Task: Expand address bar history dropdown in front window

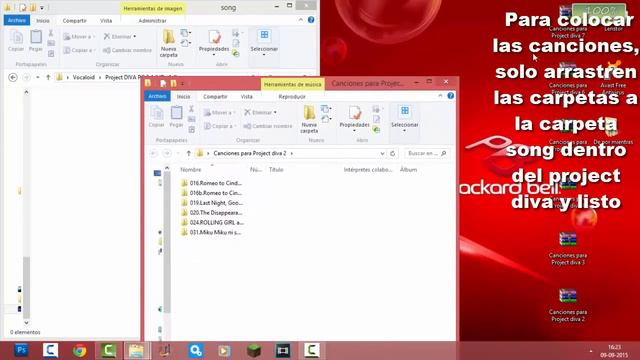Action: tap(382, 153)
